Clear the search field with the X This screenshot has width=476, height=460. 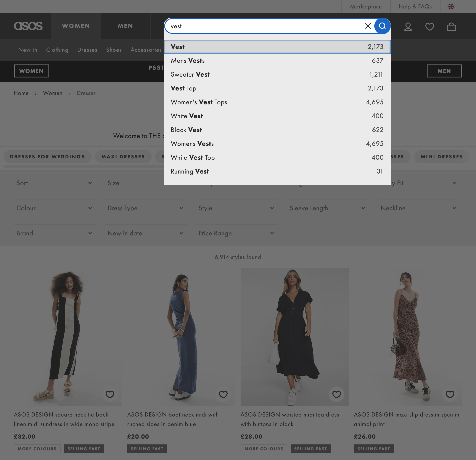pos(368,26)
